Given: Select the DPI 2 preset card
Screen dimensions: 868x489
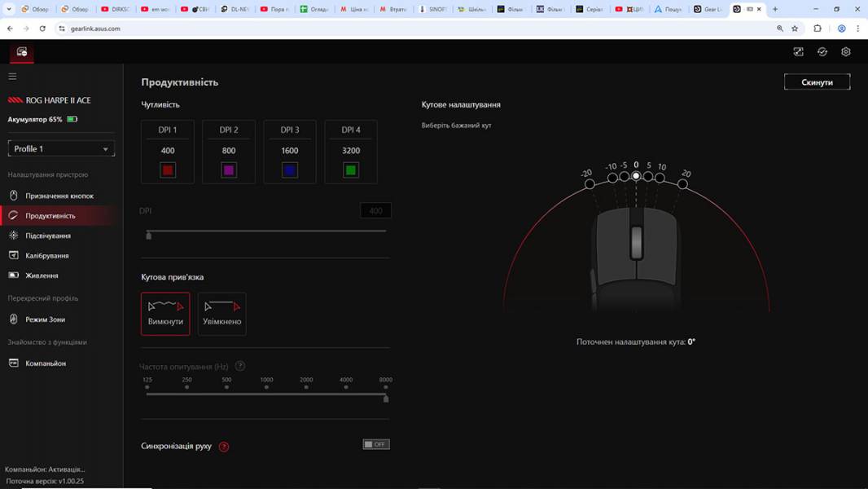Looking at the screenshot, I should click(229, 151).
